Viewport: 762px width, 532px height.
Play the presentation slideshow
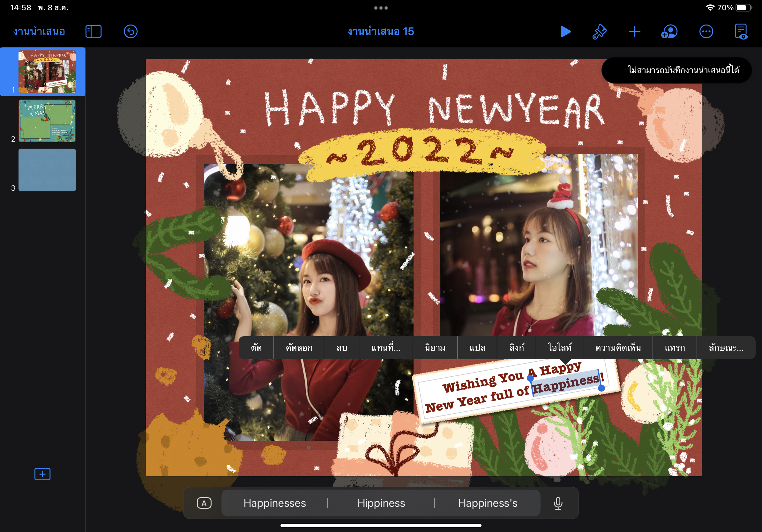pos(565,32)
